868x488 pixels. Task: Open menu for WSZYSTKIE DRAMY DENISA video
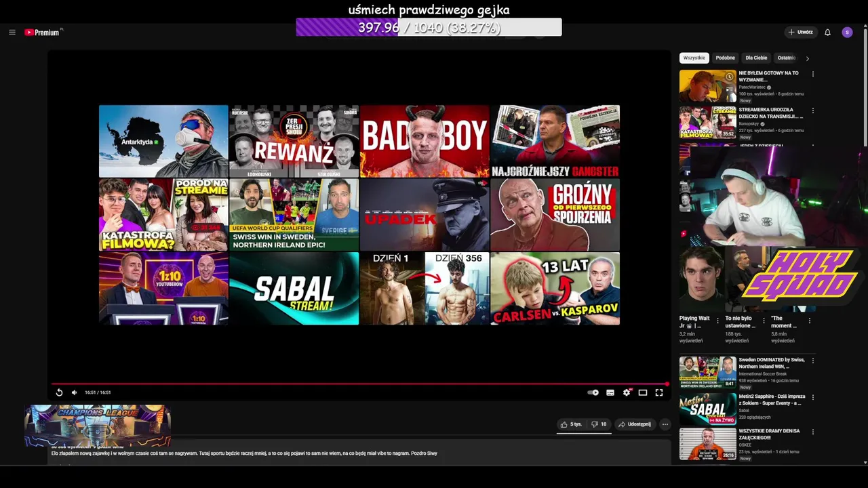point(813,432)
